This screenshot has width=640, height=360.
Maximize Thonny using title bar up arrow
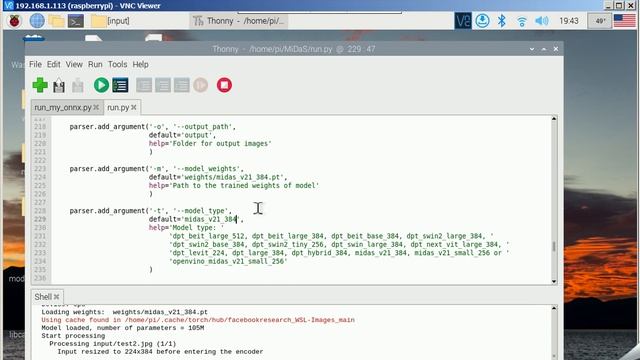tap(544, 49)
